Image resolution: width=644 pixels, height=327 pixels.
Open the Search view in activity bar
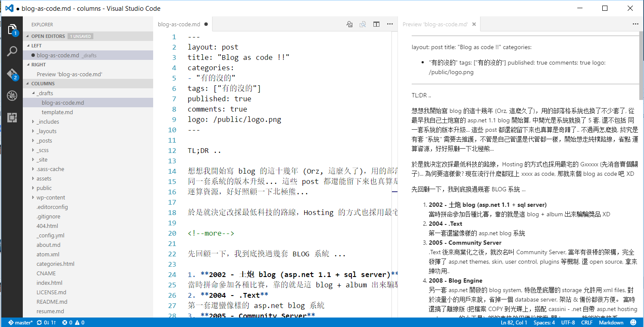click(12, 52)
